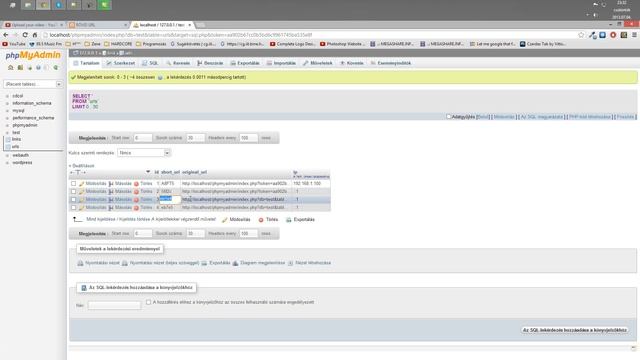
Task: Click the original_url column header
Action: (194, 172)
